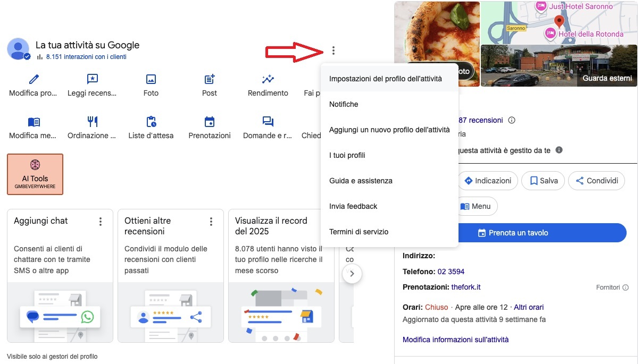Click the profile avatar icon
Image resolution: width=642 pixels, height=364 pixels.
[18, 49]
